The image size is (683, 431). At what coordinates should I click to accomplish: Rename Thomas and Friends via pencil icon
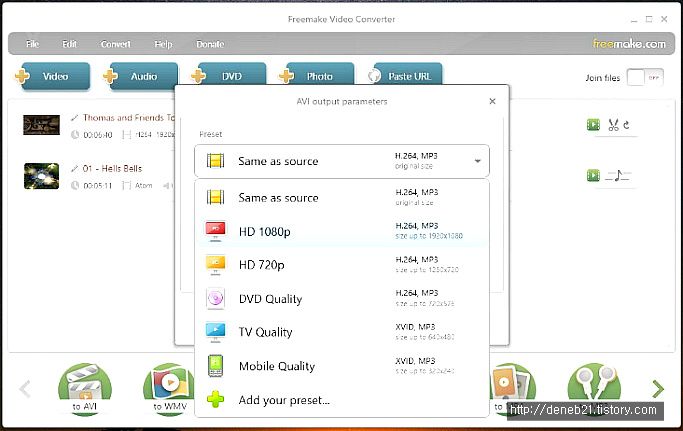tap(74, 118)
